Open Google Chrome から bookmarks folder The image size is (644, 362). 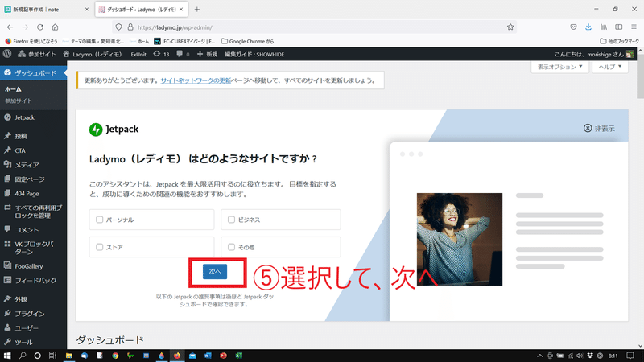tap(248, 41)
